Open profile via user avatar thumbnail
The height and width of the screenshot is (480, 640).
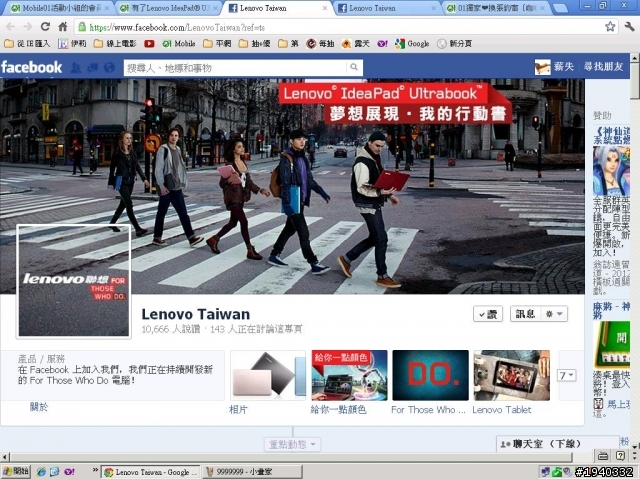542,67
